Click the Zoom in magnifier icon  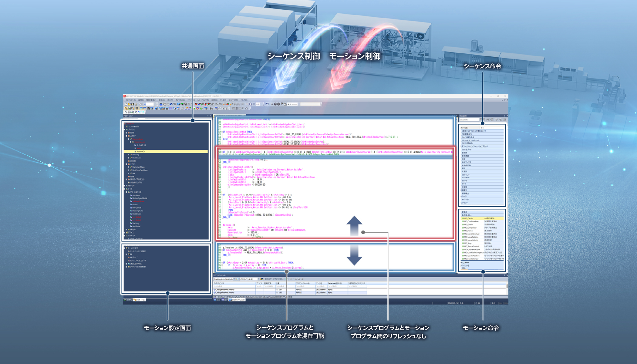[247, 104]
